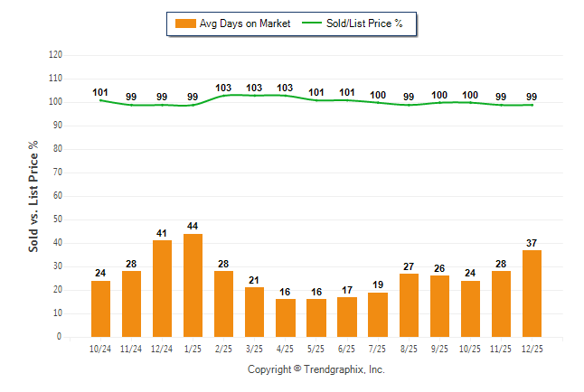This screenshot has width=584, height=392.
Task: Select the 8/25 bar with value 27
Action: click(x=409, y=305)
